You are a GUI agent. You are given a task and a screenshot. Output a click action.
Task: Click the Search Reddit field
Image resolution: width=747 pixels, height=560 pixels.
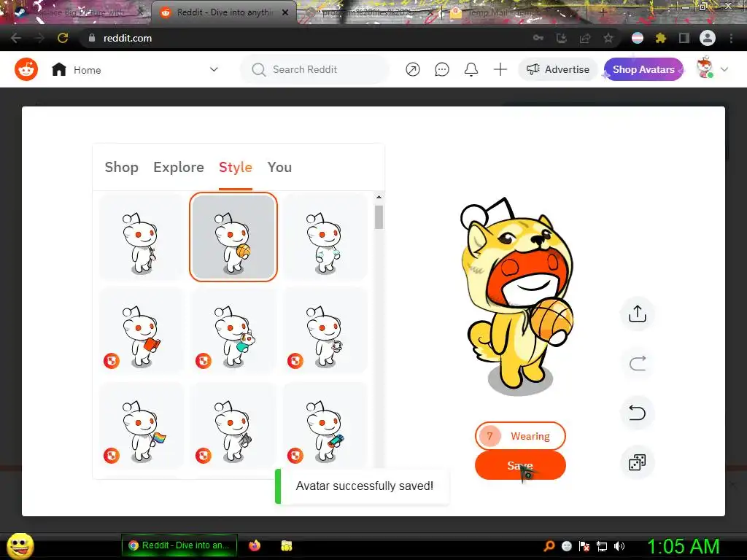coord(315,69)
